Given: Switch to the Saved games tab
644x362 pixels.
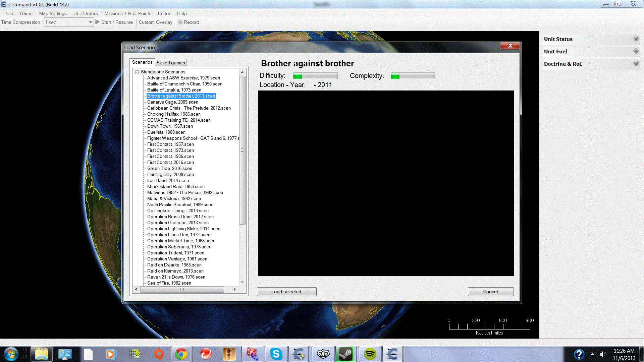Looking at the screenshot, I should click(171, 63).
